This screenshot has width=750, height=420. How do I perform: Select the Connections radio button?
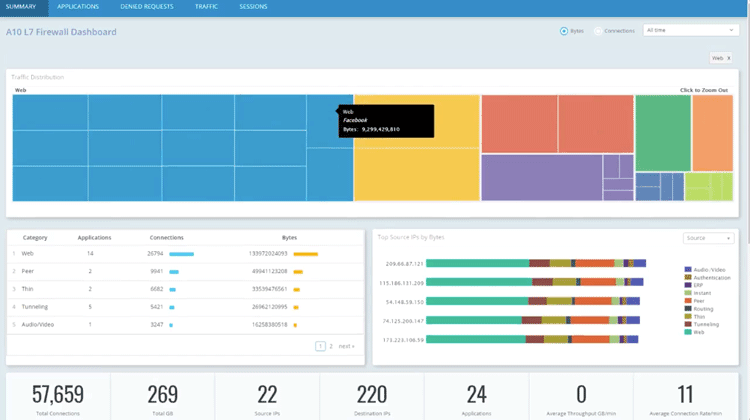(x=598, y=31)
